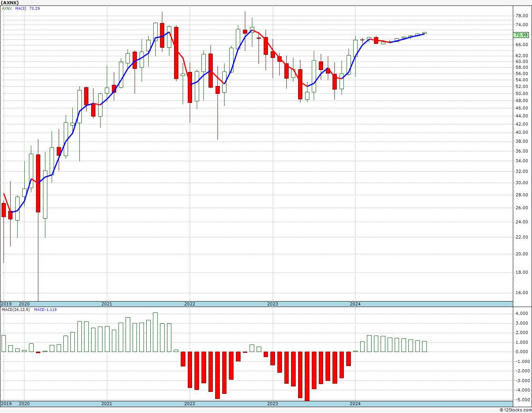This screenshot has width=532, height=413.
Task: Click the "32.00" price axis label
Action: 522,171
